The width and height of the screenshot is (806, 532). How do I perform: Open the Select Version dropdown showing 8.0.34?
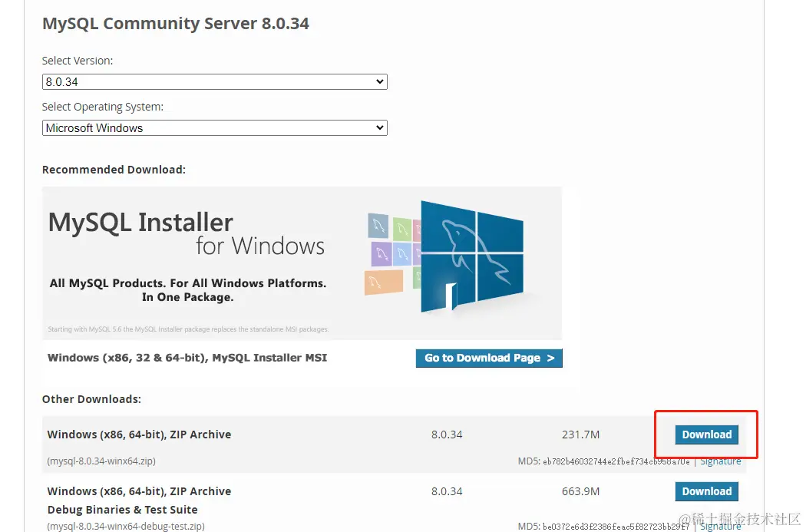pos(214,81)
